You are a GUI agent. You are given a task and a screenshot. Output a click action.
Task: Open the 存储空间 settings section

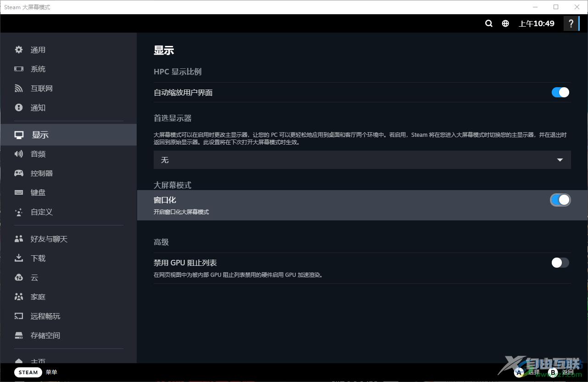(68, 335)
